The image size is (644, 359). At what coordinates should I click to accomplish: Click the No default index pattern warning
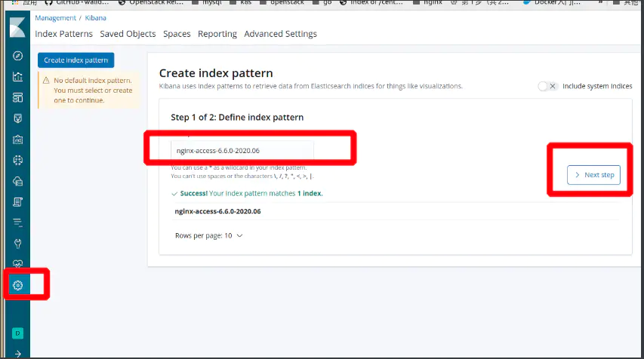click(89, 91)
